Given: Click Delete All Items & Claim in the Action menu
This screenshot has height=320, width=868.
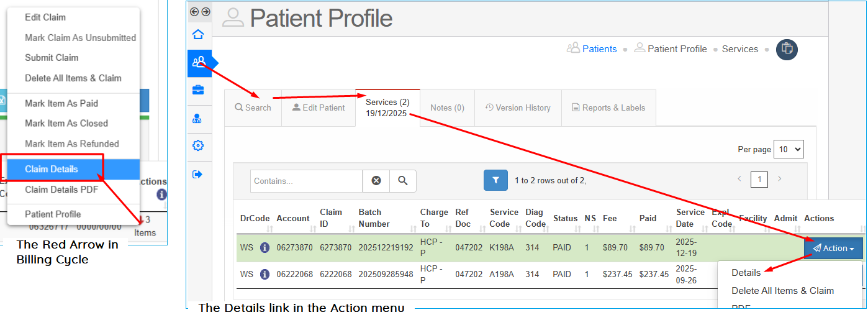Looking at the screenshot, I should coord(782,291).
